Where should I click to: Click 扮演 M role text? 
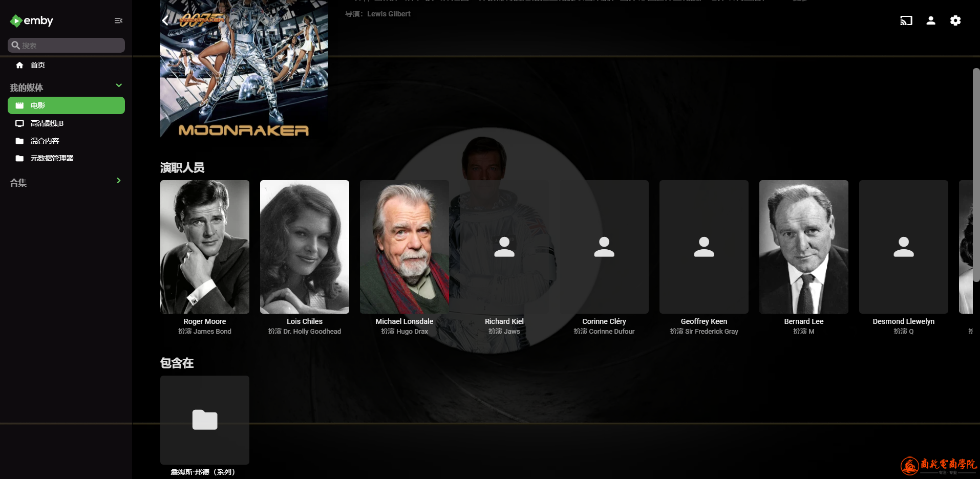pyautogui.click(x=804, y=332)
